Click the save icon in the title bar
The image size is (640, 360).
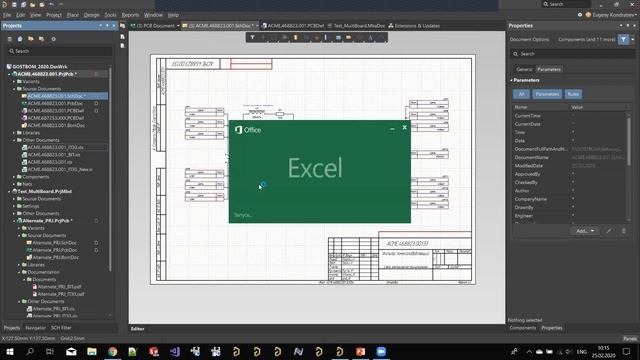[14, 4]
